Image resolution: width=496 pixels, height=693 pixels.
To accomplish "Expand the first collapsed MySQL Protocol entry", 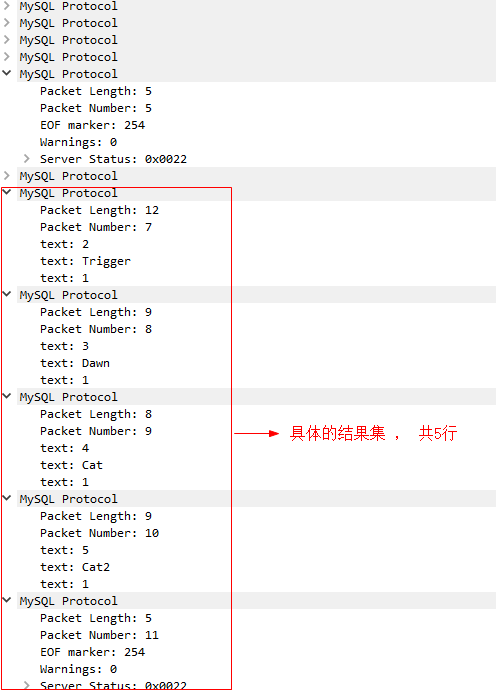I will point(7,6).
